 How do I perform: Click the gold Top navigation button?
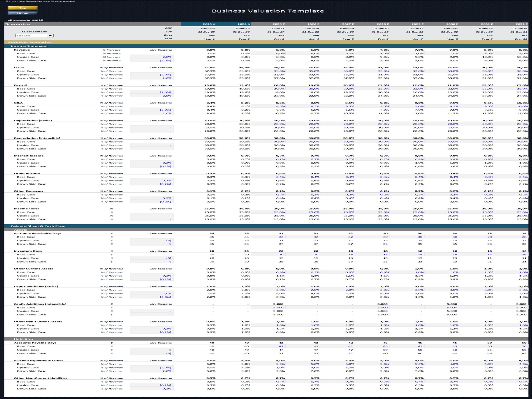tap(23, 8)
